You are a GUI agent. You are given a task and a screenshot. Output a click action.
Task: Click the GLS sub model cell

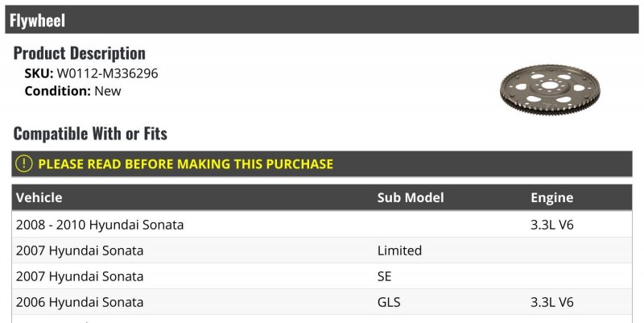389,302
